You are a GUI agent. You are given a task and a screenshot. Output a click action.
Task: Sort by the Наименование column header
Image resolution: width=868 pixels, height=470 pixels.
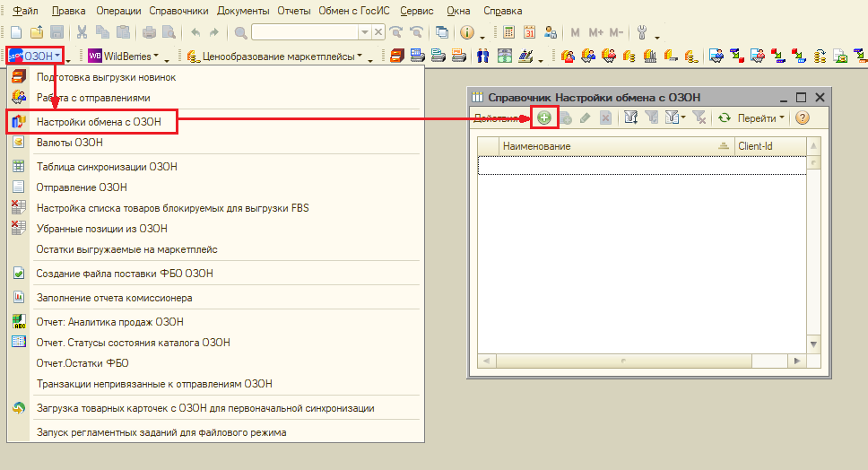(x=616, y=146)
